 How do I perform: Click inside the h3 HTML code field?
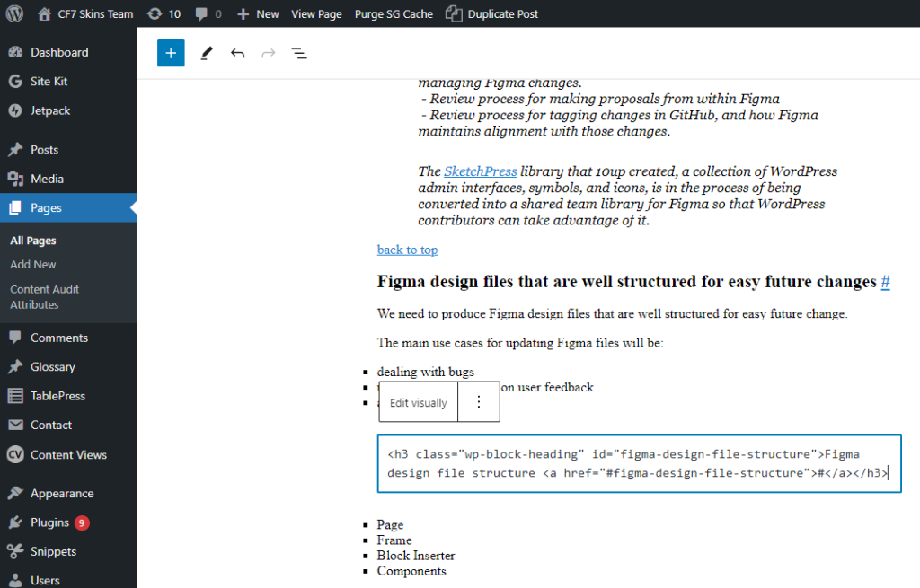[x=640, y=464]
